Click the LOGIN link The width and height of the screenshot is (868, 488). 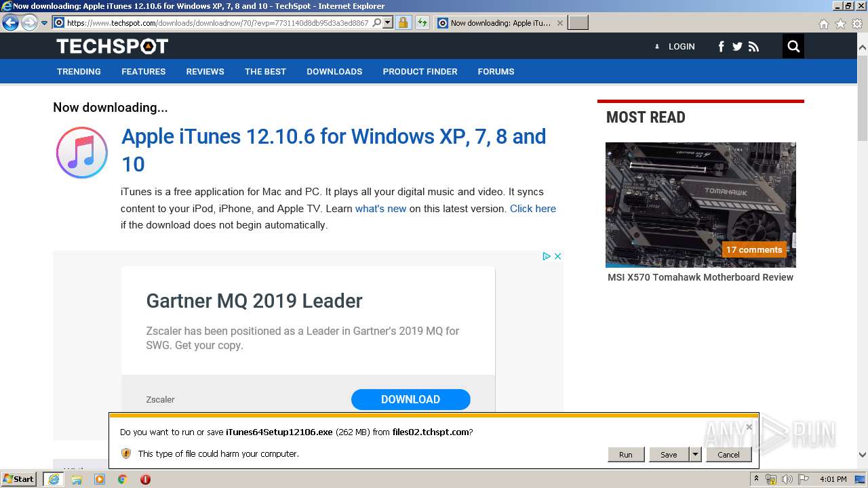click(682, 47)
